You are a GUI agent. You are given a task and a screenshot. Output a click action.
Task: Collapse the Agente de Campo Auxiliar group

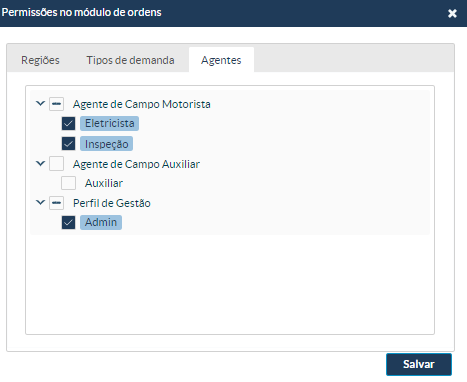click(x=40, y=163)
